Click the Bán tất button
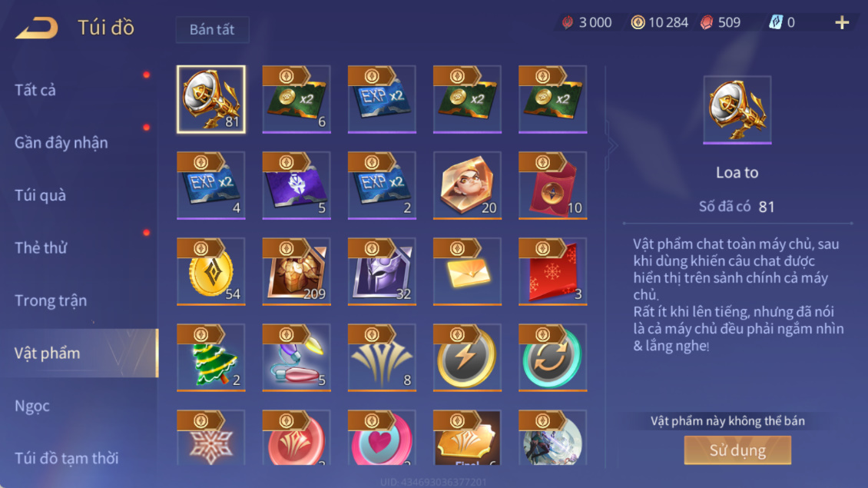The width and height of the screenshot is (868, 488). 212,29
